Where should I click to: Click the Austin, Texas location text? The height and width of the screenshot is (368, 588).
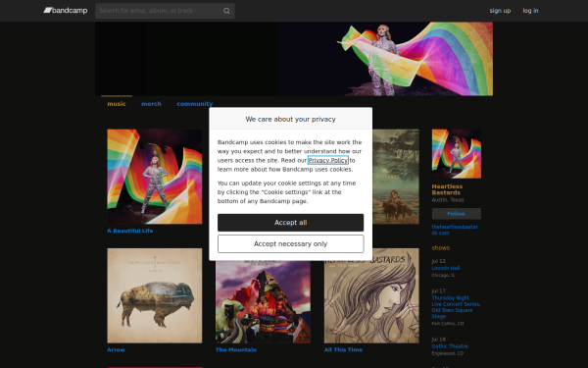click(x=448, y=200)
